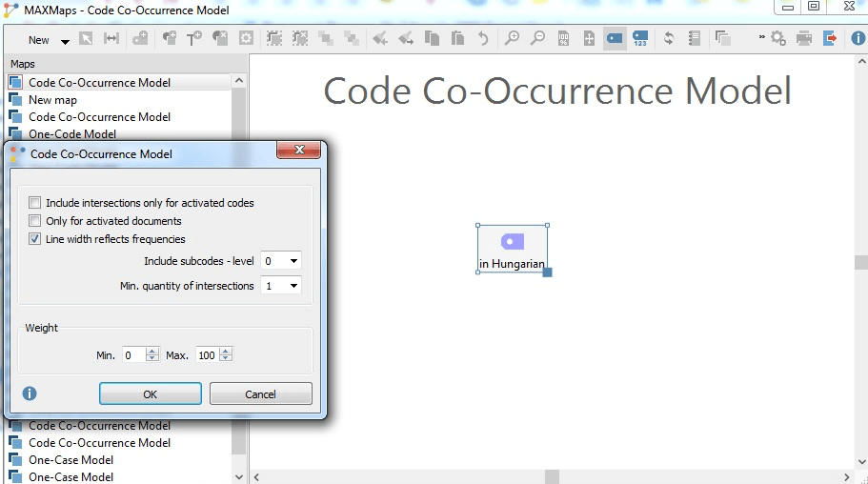868x484 pixels.
Task: Send object to back icon
Action: 351,39
